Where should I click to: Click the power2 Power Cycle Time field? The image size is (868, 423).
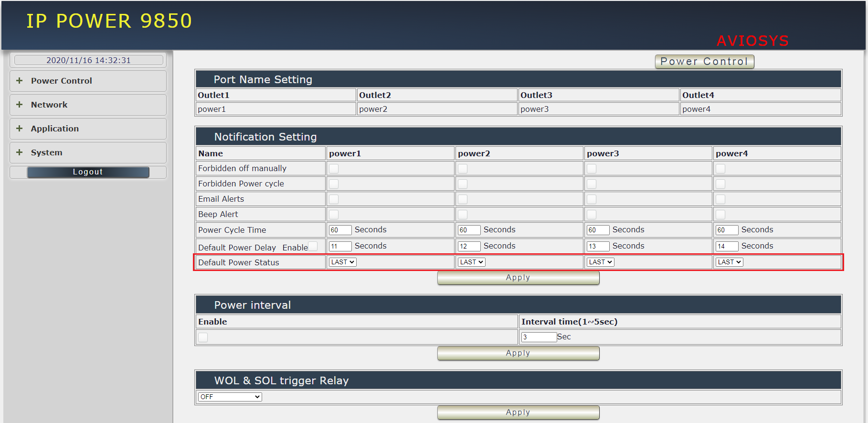coord(469,230)
